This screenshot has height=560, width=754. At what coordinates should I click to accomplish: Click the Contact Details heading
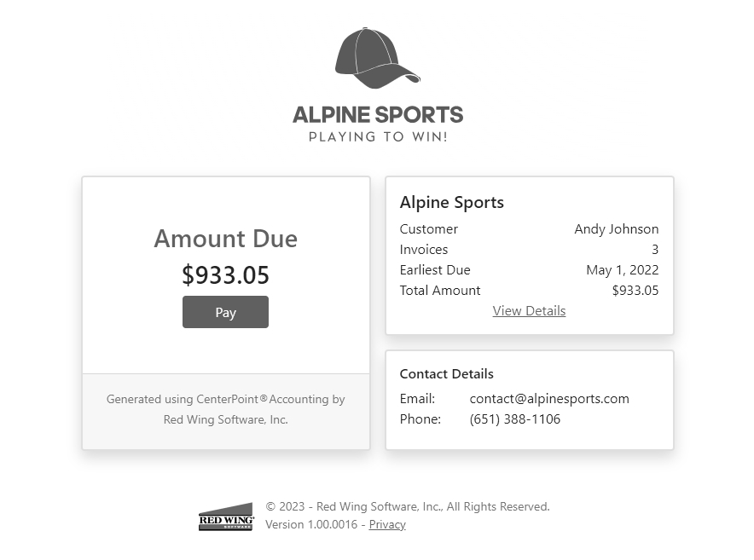pos(446,374)
